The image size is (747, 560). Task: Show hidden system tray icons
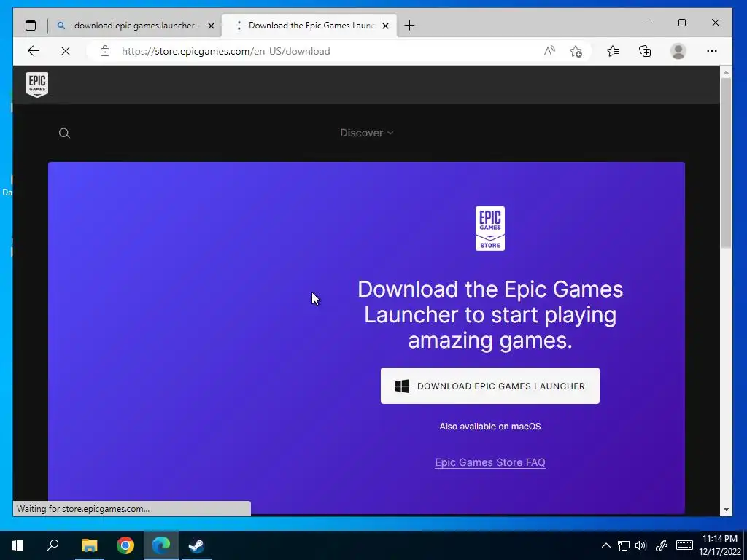click(606, 545)
